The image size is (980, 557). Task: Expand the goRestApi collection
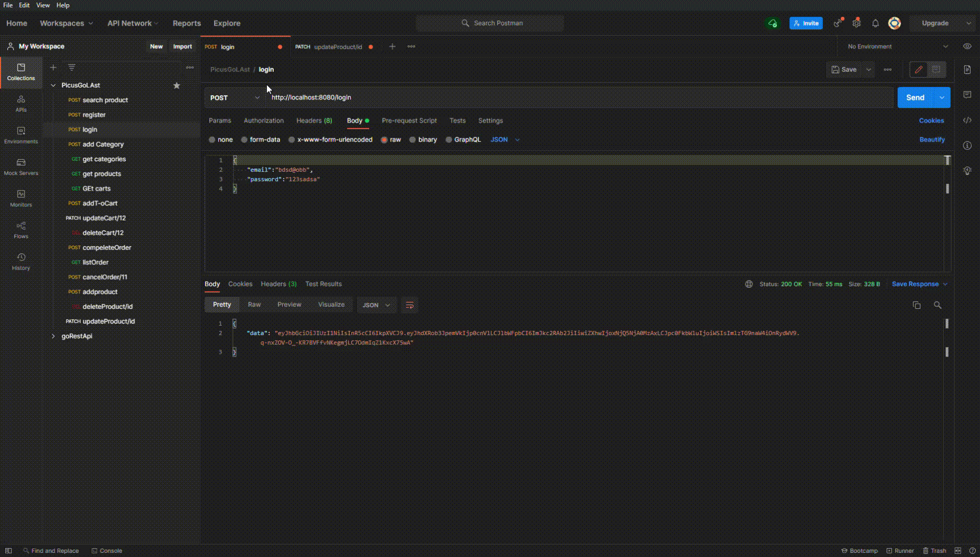coord(53,336)
